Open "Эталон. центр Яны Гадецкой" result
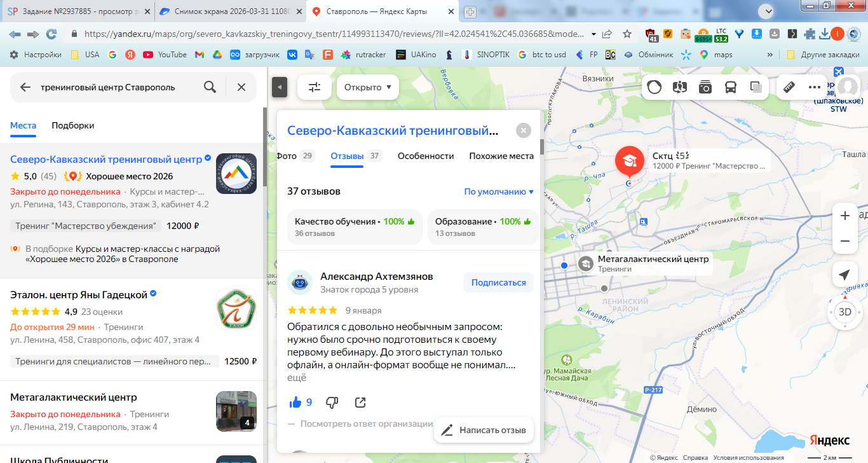 79,294
